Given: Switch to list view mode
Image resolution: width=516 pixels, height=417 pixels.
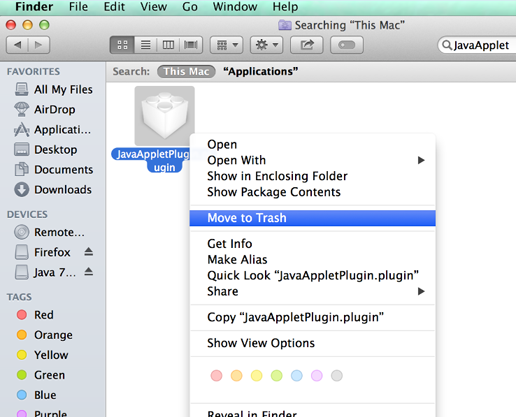Looking at the screenshot, I should (145, 45).
